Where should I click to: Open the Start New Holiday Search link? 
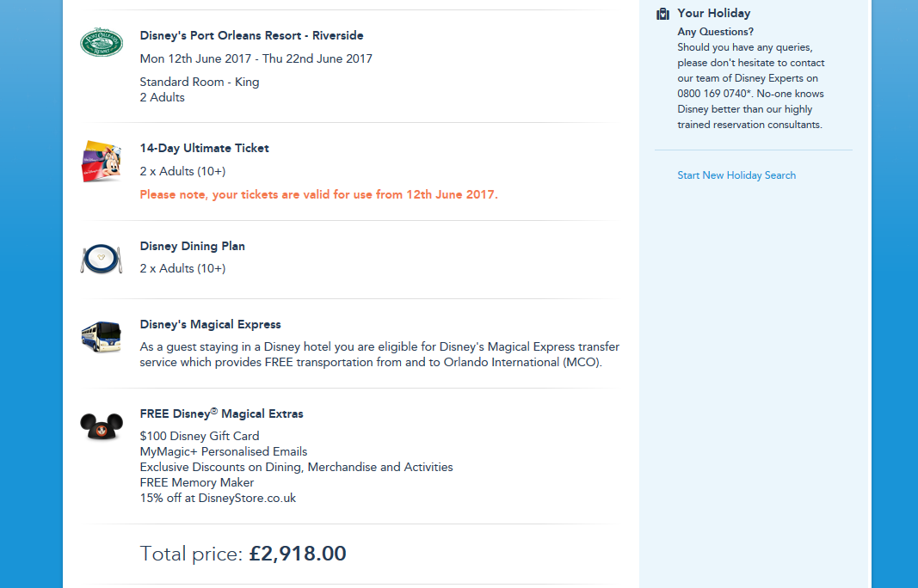pyautogui.click(x=736, y=175)
